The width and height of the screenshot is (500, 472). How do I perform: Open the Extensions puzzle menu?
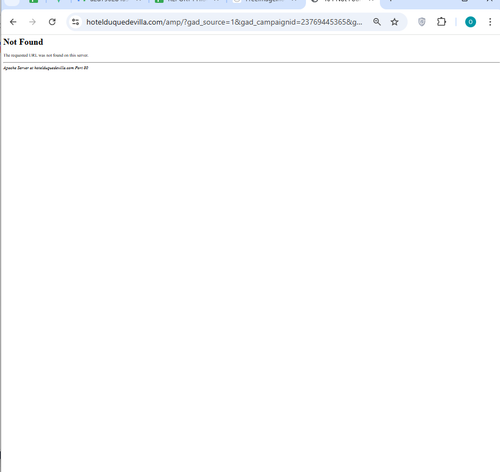tap(441, 22)
